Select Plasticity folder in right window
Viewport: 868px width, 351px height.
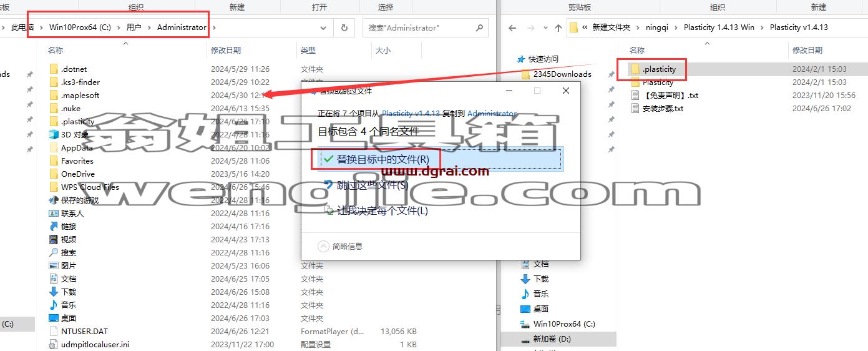click(658, 82)
